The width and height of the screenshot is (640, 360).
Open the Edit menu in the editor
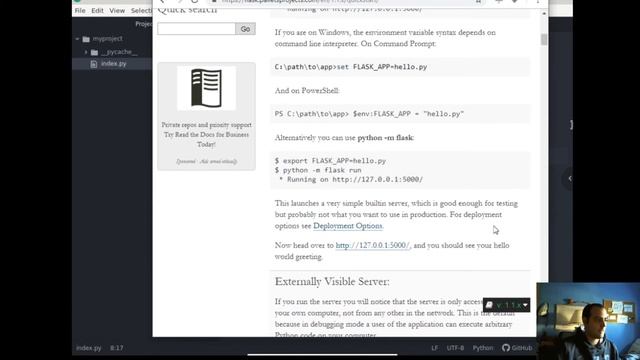tap(97, 11)
